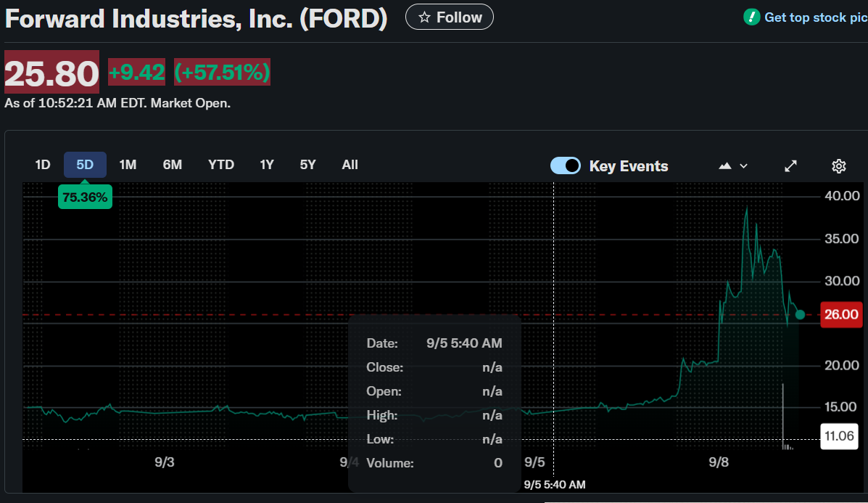Click the star icon in Follow button
868x503 pixels.
coord(425,17)
